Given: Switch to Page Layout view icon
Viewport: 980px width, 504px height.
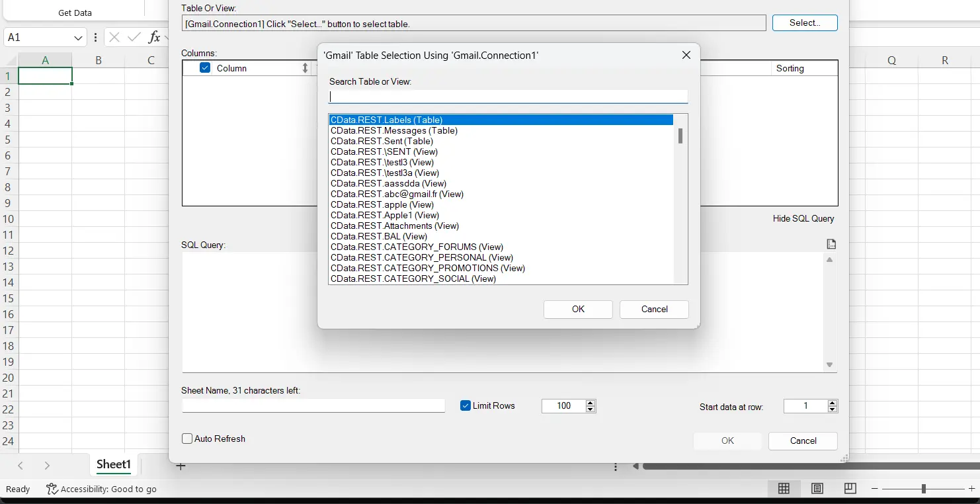Looking at the screenshot, I should coord(817,489).
